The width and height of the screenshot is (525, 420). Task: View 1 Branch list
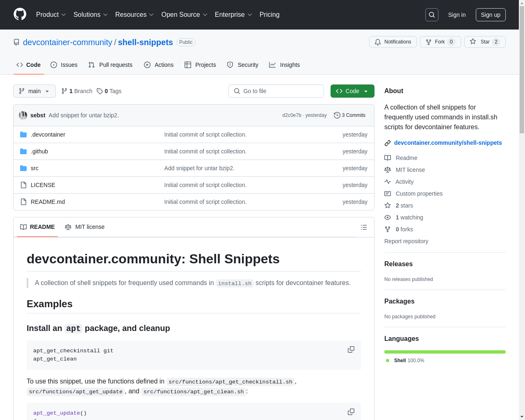click(77, 91)
